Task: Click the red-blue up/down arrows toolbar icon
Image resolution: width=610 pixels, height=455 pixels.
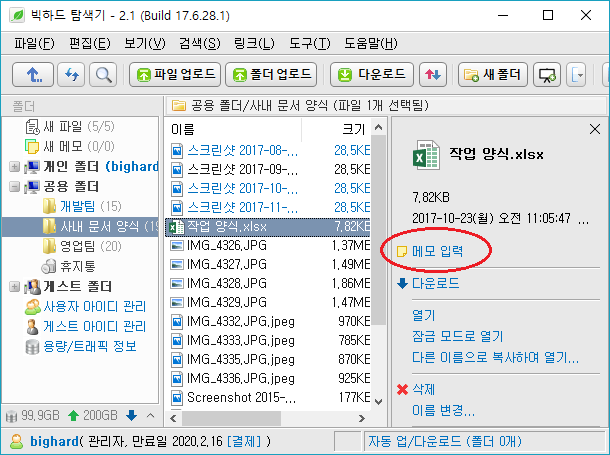Action: tap(433, 74)
